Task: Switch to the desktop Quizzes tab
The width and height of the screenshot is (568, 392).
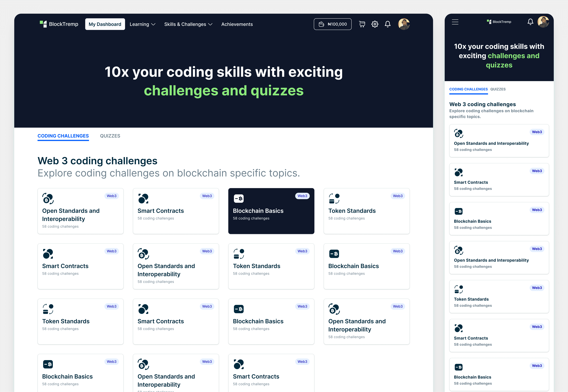Action: click(x=110, y=136)
